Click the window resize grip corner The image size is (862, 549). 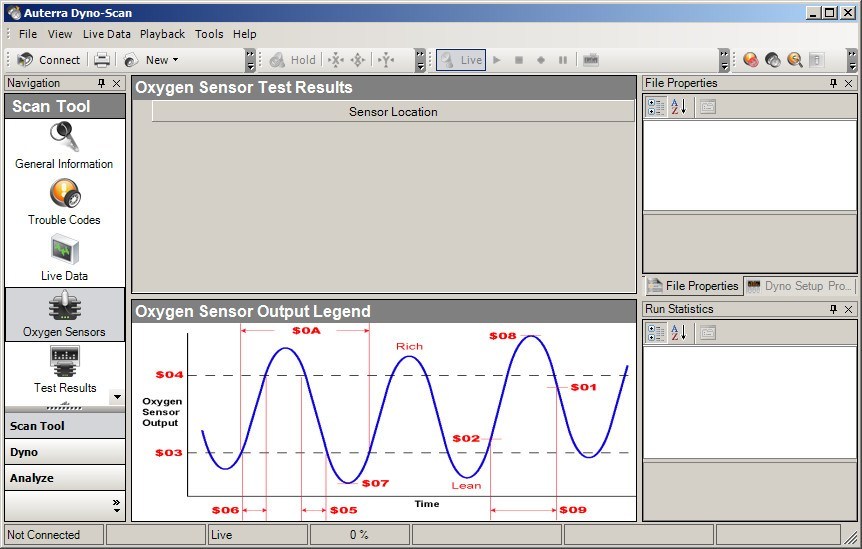[851, 538]
